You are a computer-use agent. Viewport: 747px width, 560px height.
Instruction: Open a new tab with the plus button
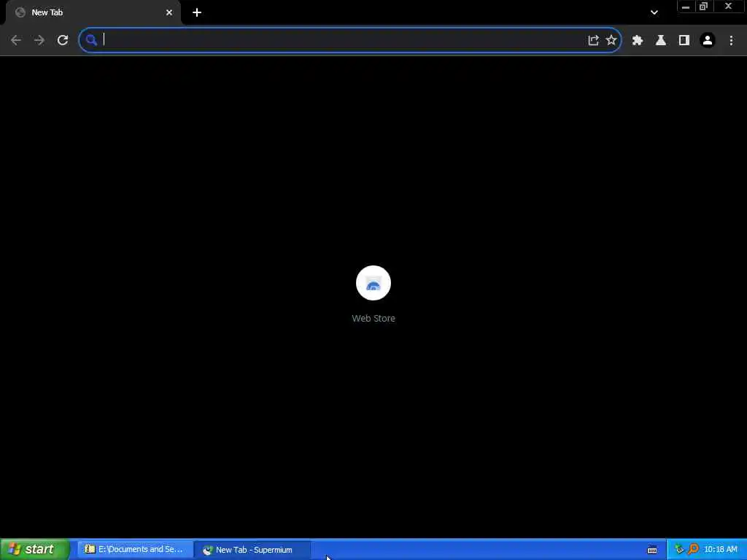click(197, 12)
